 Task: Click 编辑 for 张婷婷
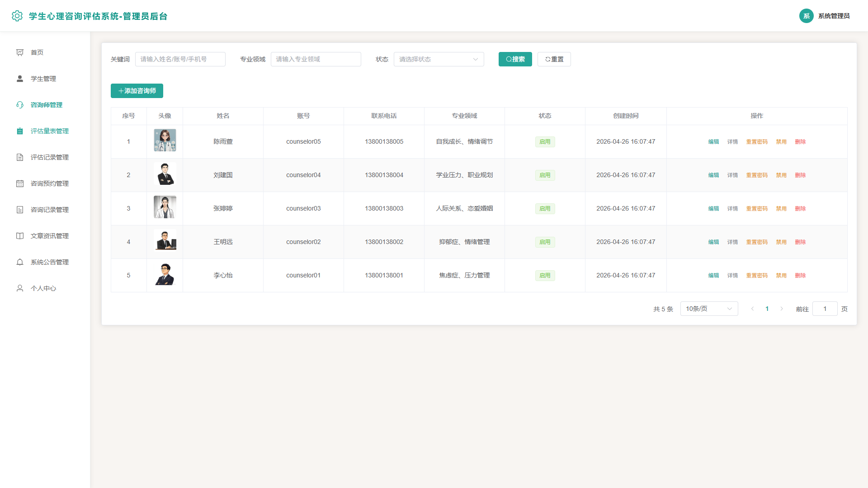coord(713,209)
